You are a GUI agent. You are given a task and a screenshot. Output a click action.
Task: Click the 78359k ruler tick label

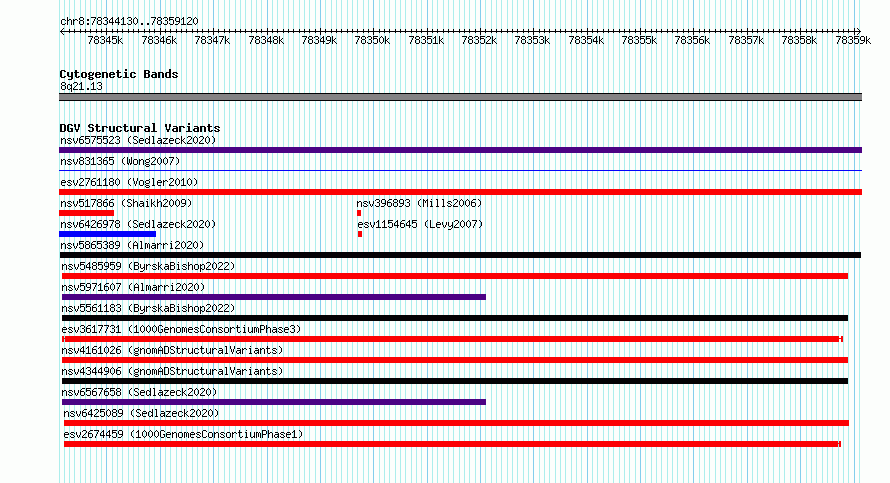853,40
